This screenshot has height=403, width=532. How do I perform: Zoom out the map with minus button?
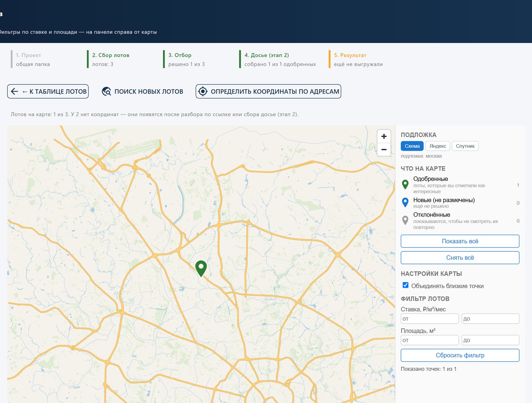[384, 149]
